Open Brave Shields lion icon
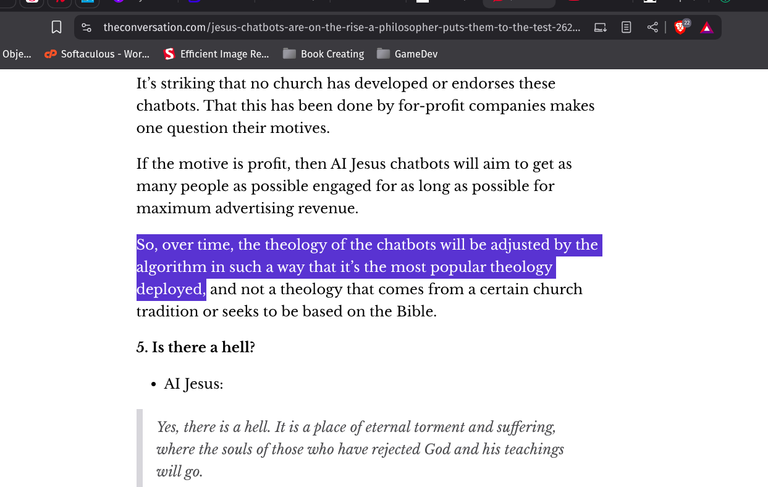 681,27
